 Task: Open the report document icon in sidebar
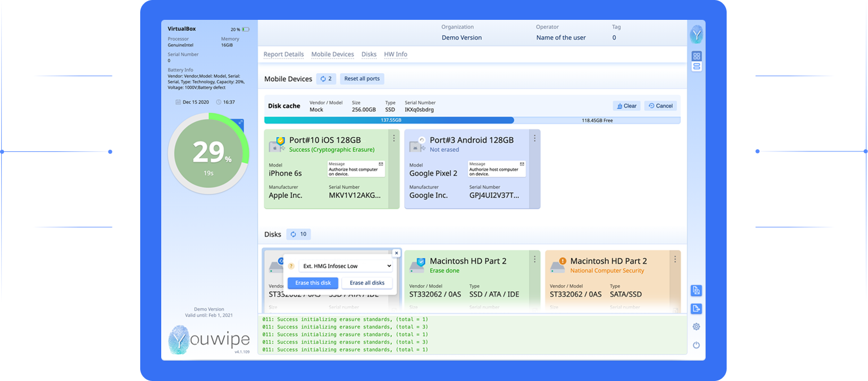(697, 290)
